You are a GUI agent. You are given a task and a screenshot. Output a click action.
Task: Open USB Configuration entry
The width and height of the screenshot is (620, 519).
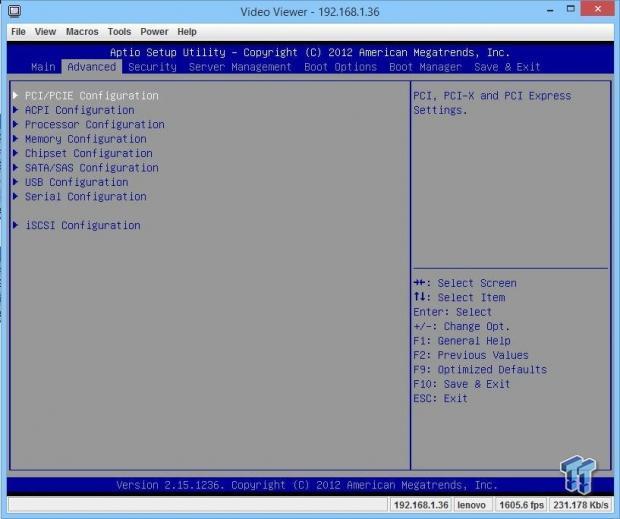click(76, 182)
